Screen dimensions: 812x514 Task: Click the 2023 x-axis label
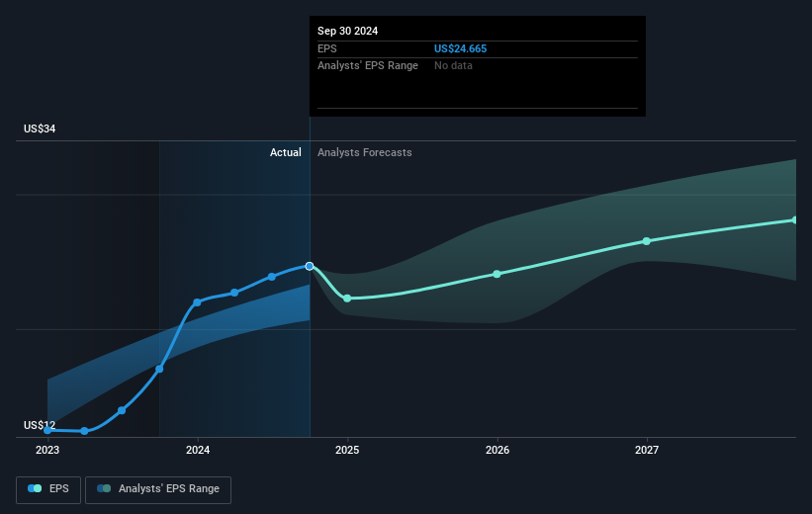click(47, 450)
